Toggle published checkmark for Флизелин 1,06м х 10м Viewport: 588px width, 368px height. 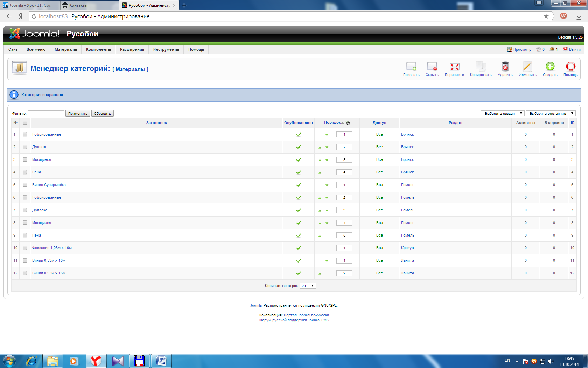(299, 248)
